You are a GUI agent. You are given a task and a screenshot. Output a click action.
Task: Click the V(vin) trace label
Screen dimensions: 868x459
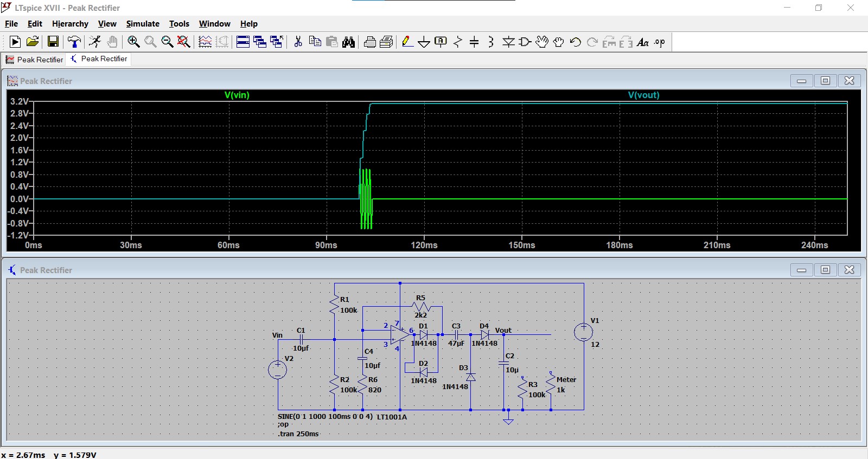[x=237, y=95]
